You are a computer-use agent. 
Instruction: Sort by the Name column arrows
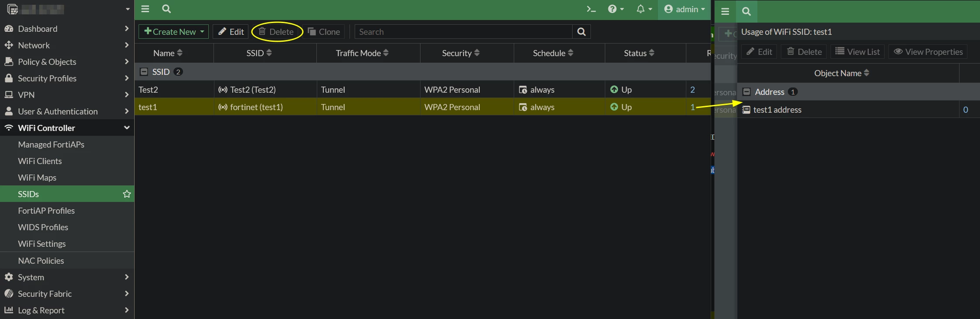[x=180, y=53]
